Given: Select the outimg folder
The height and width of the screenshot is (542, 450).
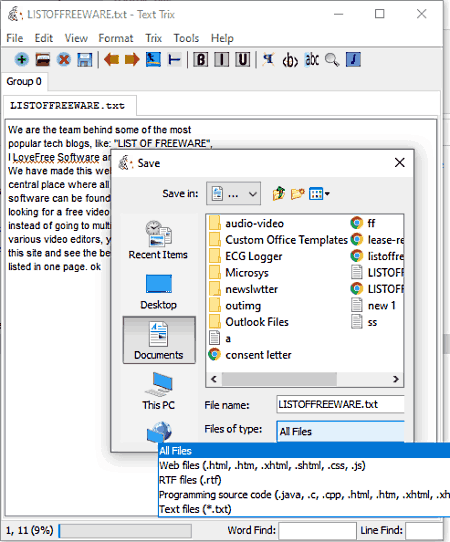Looking at the screenshot, I should pyautogui.click(x=235, y=306).
